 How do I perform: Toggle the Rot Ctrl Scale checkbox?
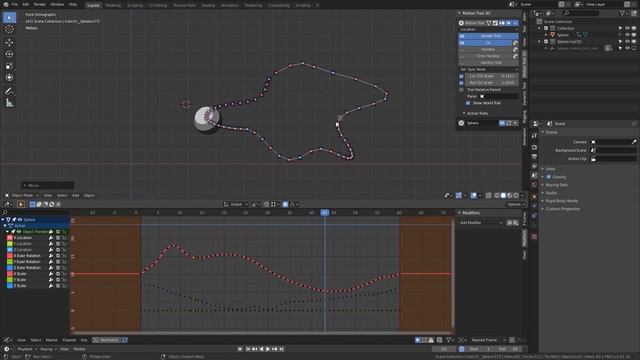(462, 82)
